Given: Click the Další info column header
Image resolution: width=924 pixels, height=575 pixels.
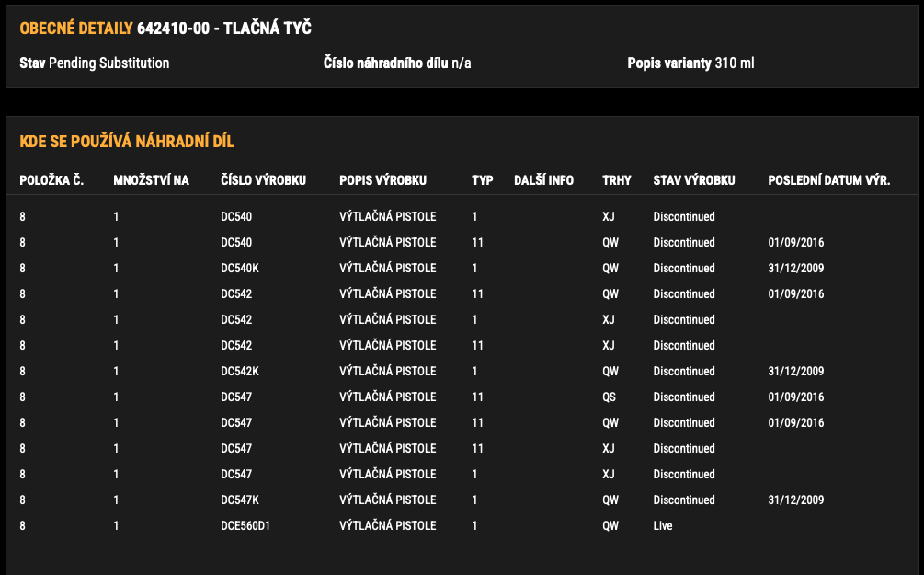Looking at the screenshot, I should 543,180.
